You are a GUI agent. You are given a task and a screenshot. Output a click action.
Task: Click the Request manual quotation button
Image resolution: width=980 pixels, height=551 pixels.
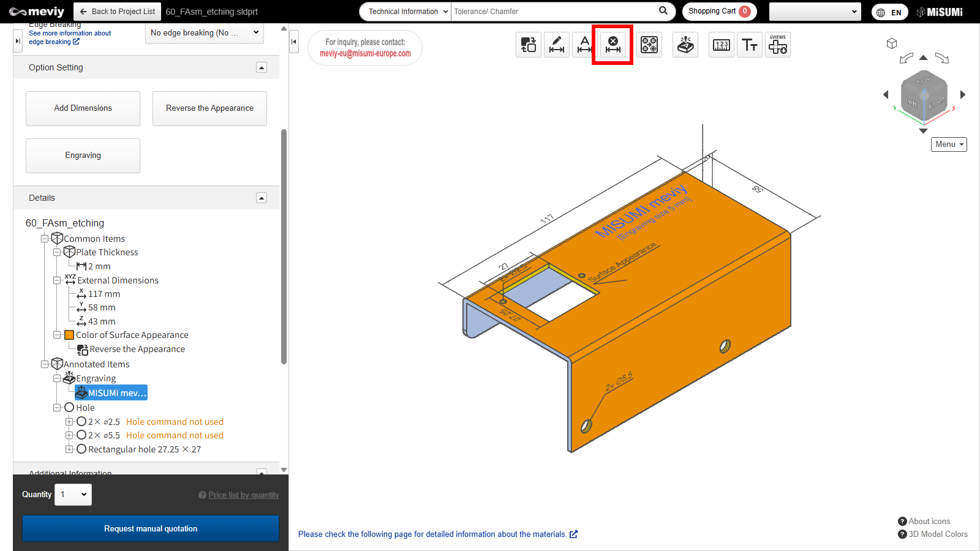151,528
